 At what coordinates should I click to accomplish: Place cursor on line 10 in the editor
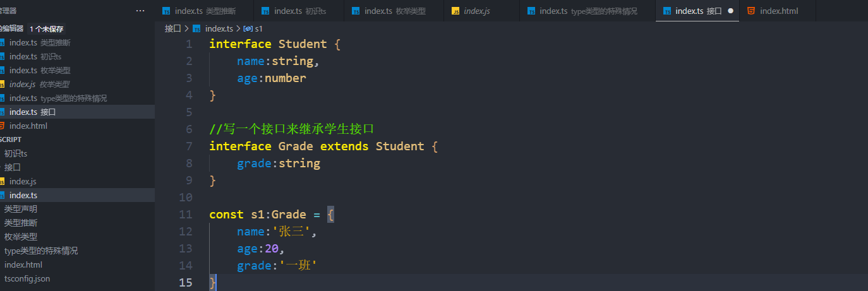click(x=537, y=198)
